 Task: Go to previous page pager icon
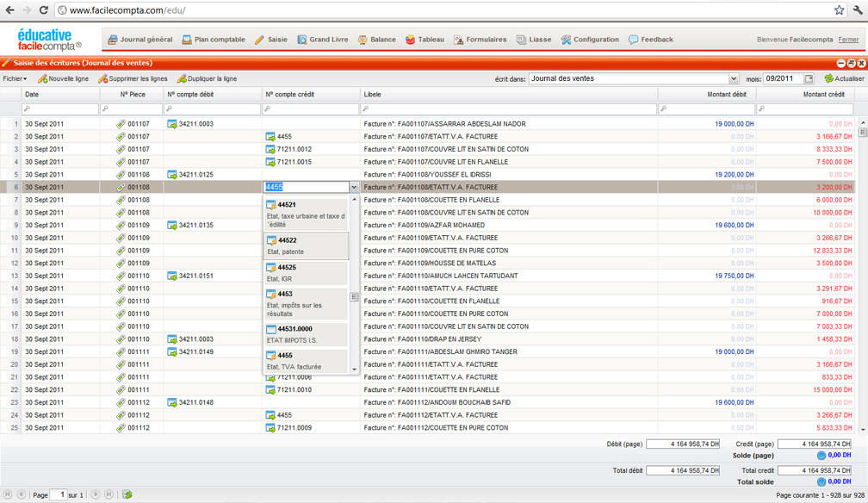pyautogui.click(x=21, y=494)
